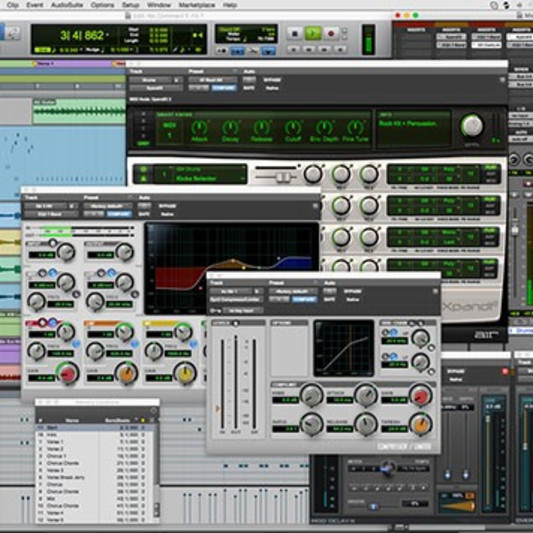
Task: Adjust the red Compressor Gain knob
Action: [x=420, y=395]
